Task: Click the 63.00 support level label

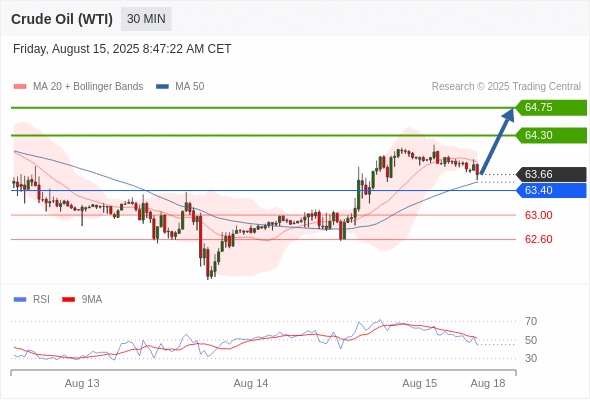Action: 538,215
